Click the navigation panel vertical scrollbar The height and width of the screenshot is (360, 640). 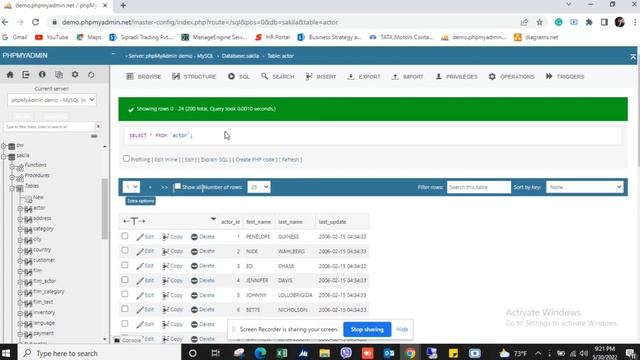105,208
